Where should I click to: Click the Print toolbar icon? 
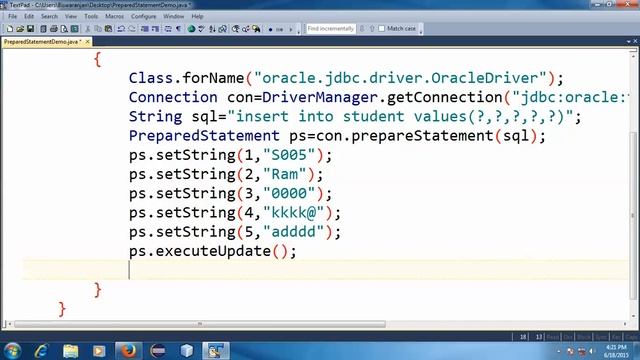pos(53,29)
